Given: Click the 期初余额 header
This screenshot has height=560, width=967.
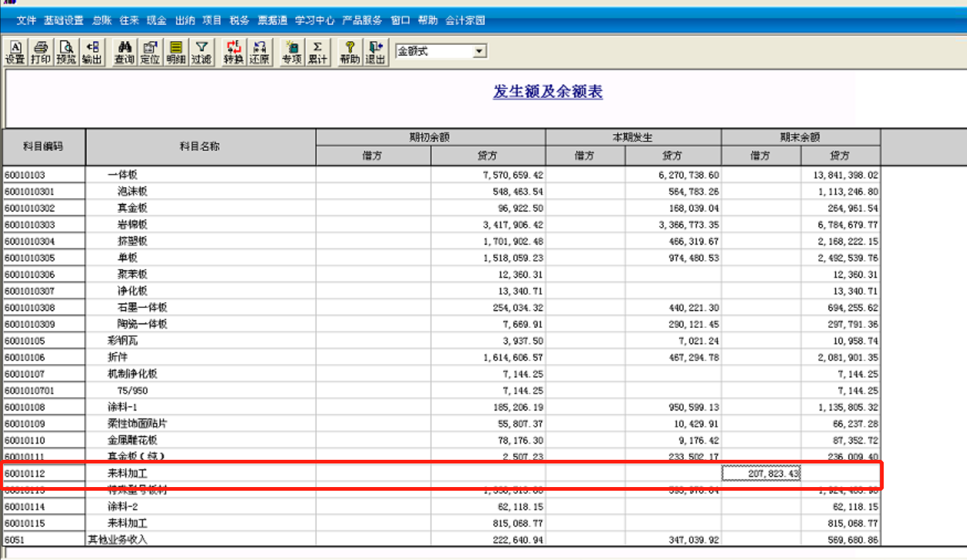Looking at the screenshot, I should [430, 138].
